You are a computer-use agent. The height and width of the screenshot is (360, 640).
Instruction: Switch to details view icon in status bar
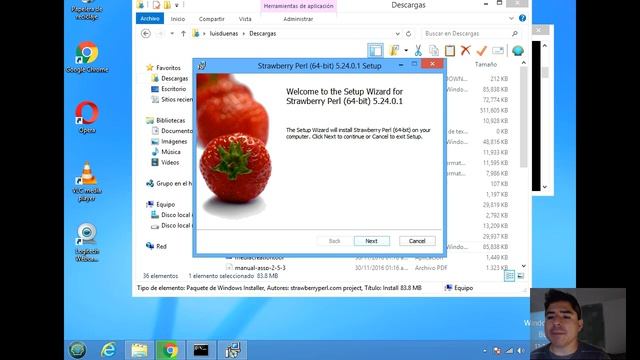click(509, 276)
